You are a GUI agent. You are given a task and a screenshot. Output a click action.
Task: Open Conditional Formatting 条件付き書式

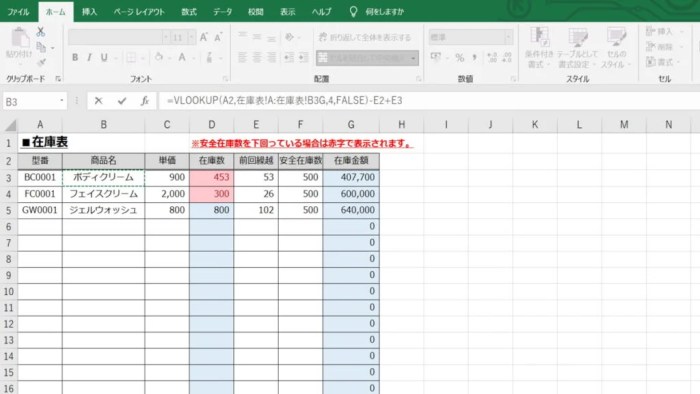point(539,48)
